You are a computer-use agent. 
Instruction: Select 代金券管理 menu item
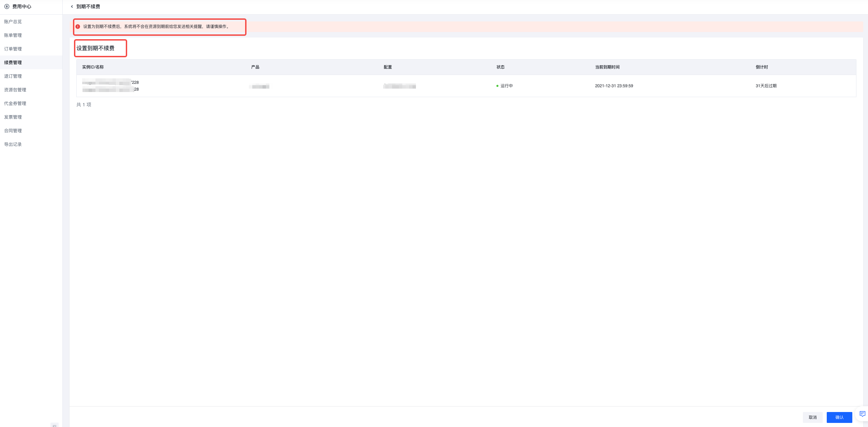[15, 103]
